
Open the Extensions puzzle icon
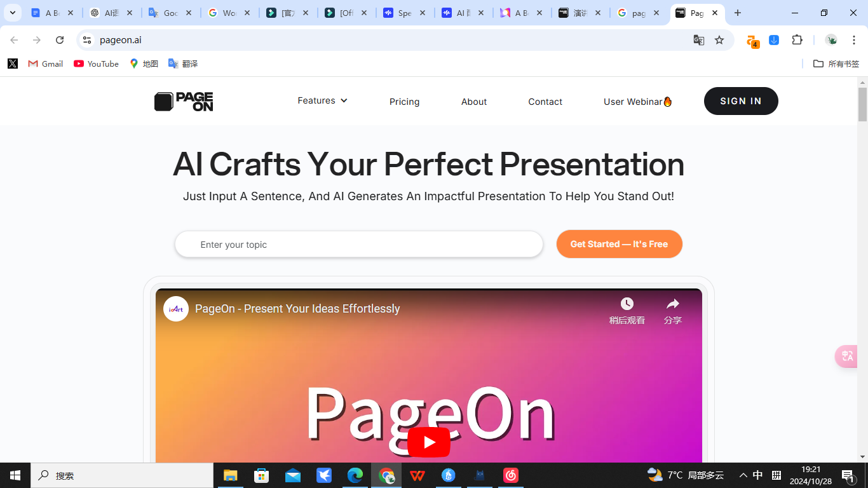tap(797, 40)
